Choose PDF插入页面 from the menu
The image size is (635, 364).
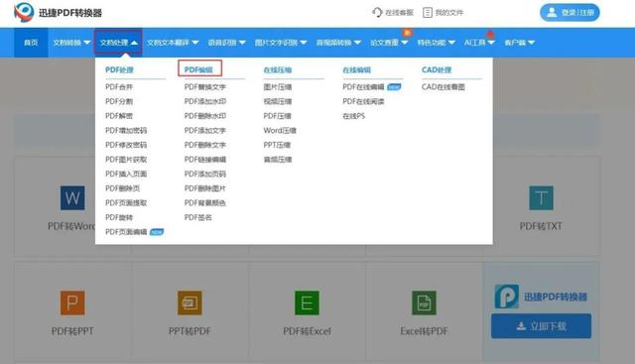pos(126,175)
